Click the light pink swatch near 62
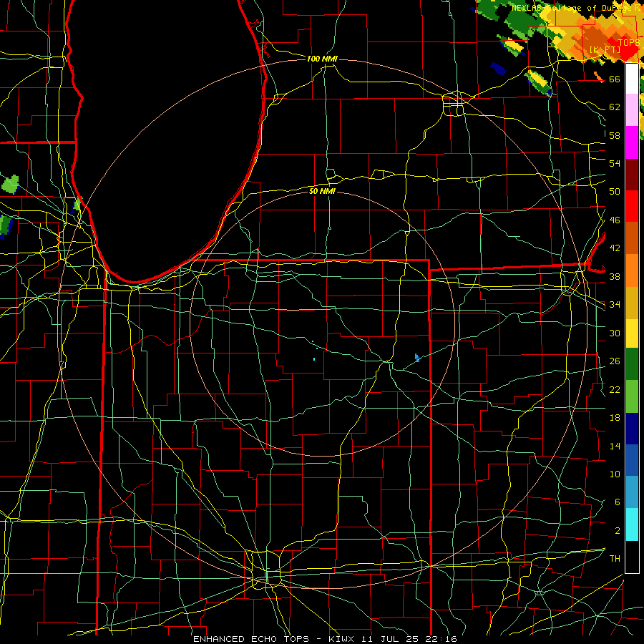The height and width of the screenshot is (644, 644). [x=632, y=110]
